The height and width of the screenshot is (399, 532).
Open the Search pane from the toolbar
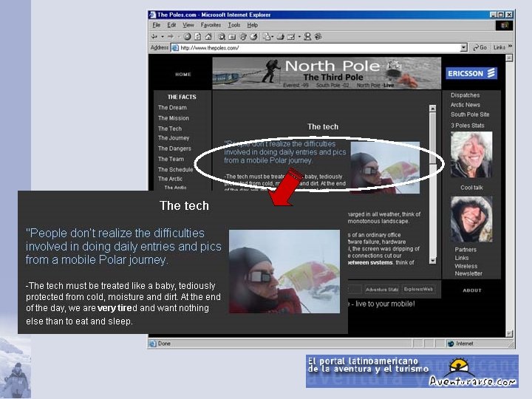(222, 37)
